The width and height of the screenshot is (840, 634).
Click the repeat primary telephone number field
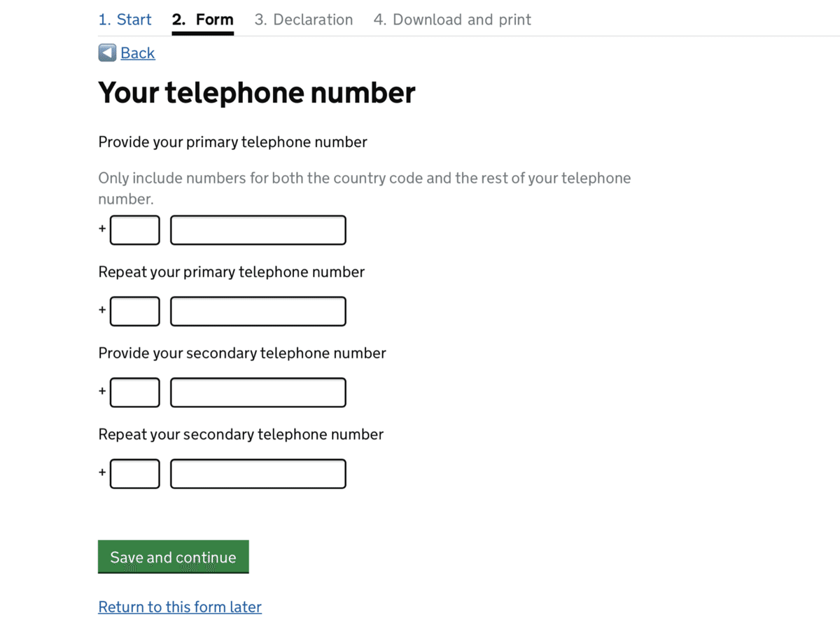(x=258, y=311)
